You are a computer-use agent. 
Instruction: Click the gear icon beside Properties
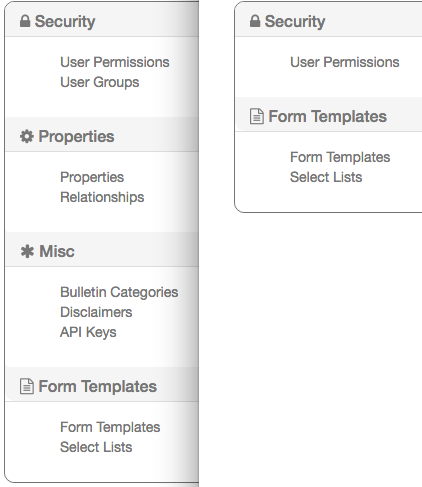coord(27,136)
